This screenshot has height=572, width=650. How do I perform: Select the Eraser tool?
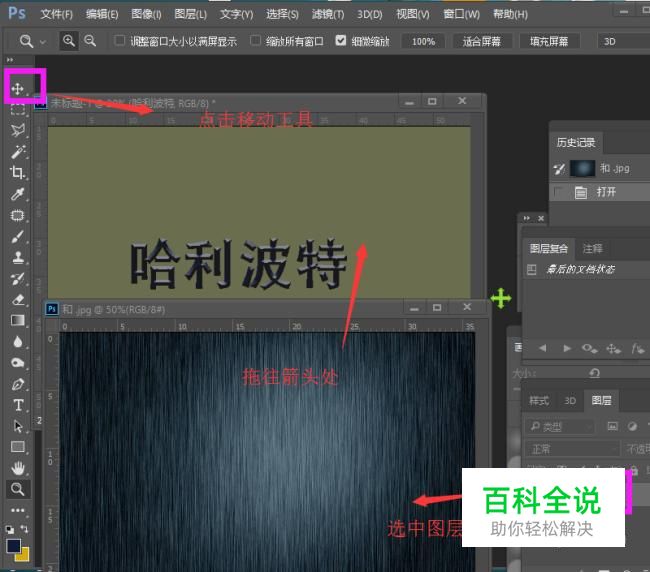tap(17, 300)
